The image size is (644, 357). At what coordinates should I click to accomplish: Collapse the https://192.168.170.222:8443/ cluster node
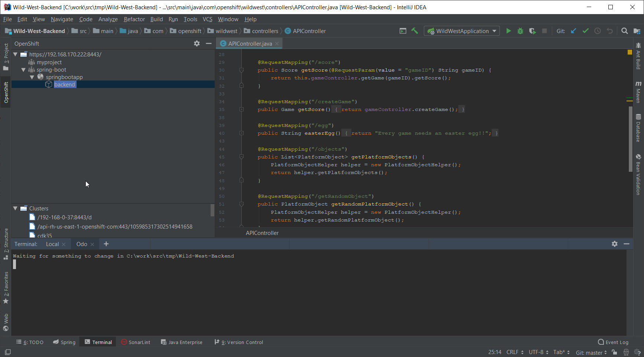click(16, 54)
